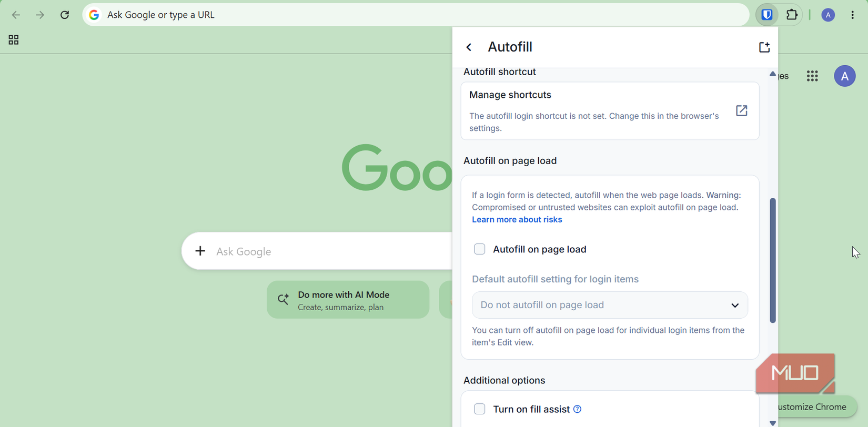Click the Google logo in address bar
The width and height of the screenshot is (868, 427).
(94, 15)
